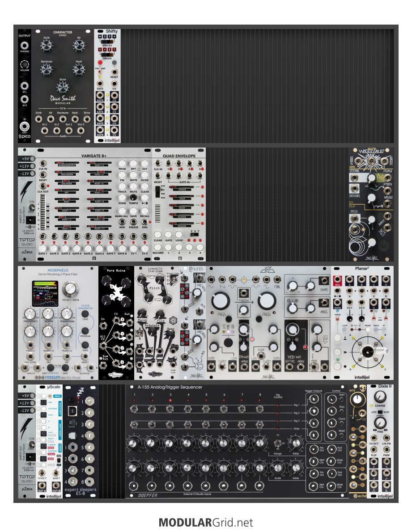The height and width of the screenshot is (532, 412).
Task: Click the SAVE button on the Varigate 8+
Action: (133, 211)
